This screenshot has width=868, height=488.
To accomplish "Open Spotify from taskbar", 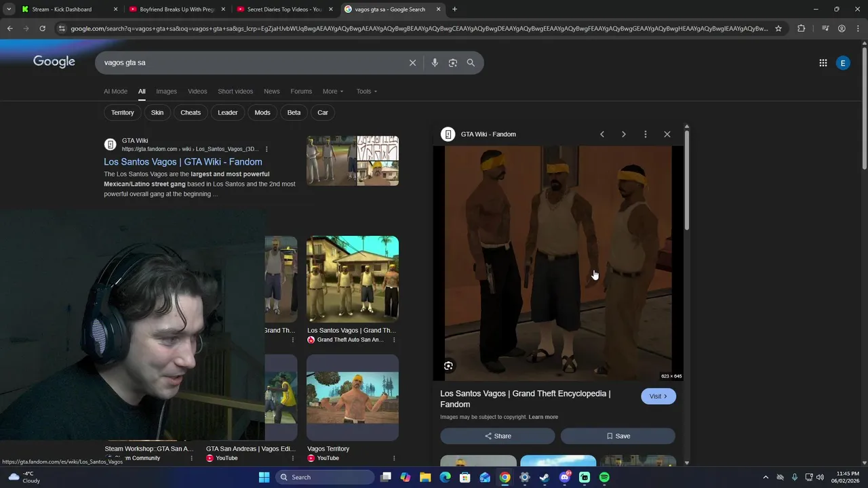I will point(604,477).
